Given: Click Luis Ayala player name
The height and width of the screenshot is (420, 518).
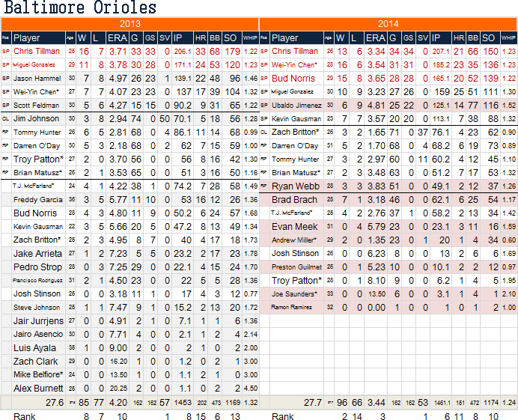Looking at the screenshot, I should pos(34,348).
